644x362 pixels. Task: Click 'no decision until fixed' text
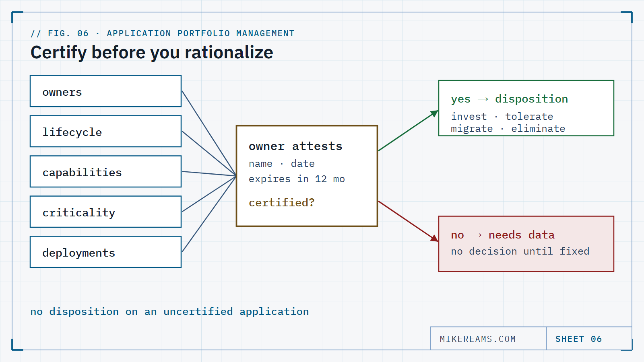point(520,251)
